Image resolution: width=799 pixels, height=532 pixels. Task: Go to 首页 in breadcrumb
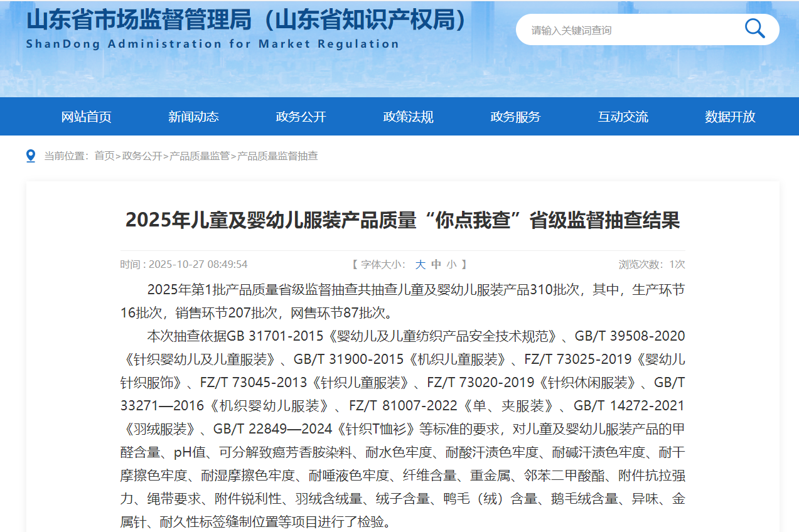(104, 156)
